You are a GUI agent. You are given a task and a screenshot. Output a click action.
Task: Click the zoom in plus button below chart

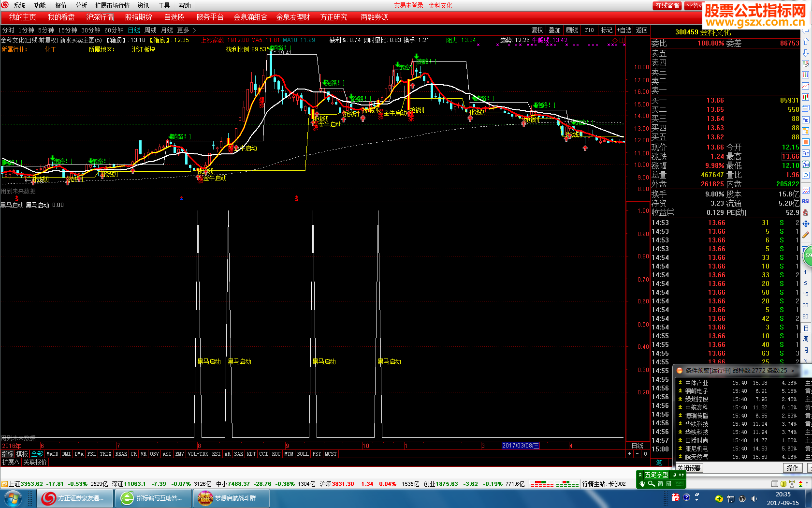tap(629, 454)
